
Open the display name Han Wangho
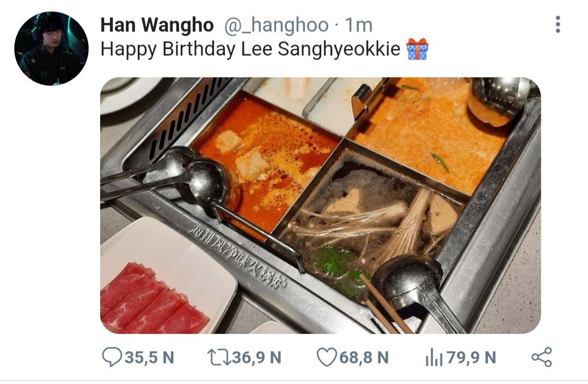157,25
